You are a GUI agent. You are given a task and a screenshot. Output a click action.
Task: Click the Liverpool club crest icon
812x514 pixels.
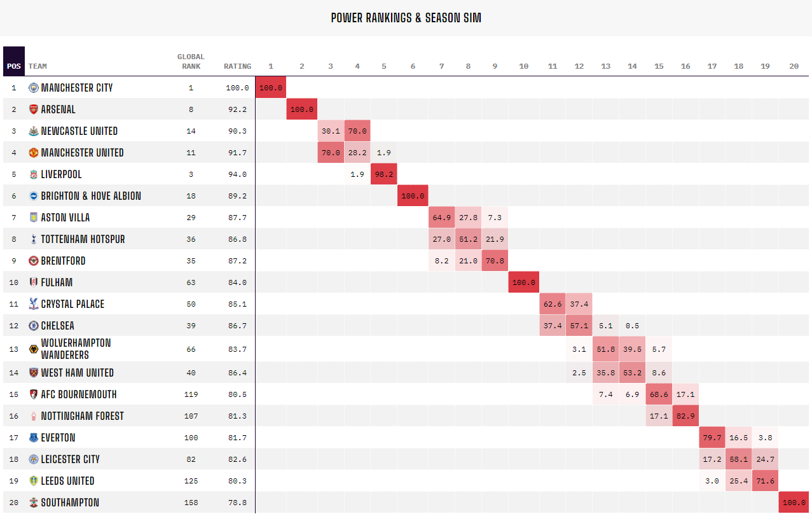point(34,174)
